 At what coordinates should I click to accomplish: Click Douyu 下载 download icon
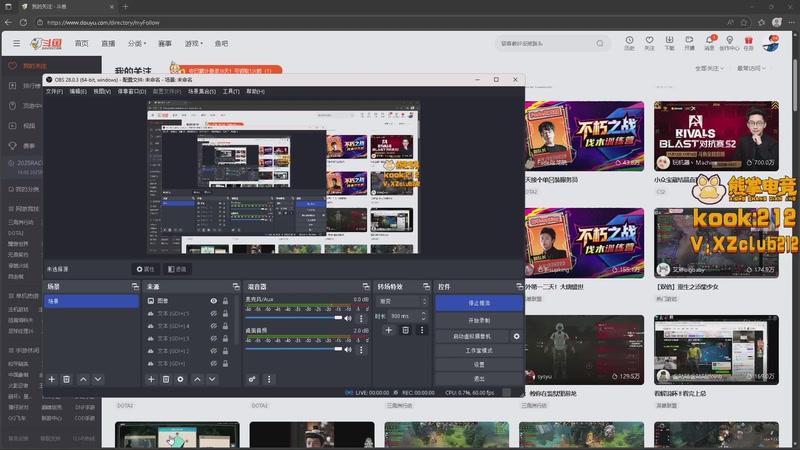point(669,43)
